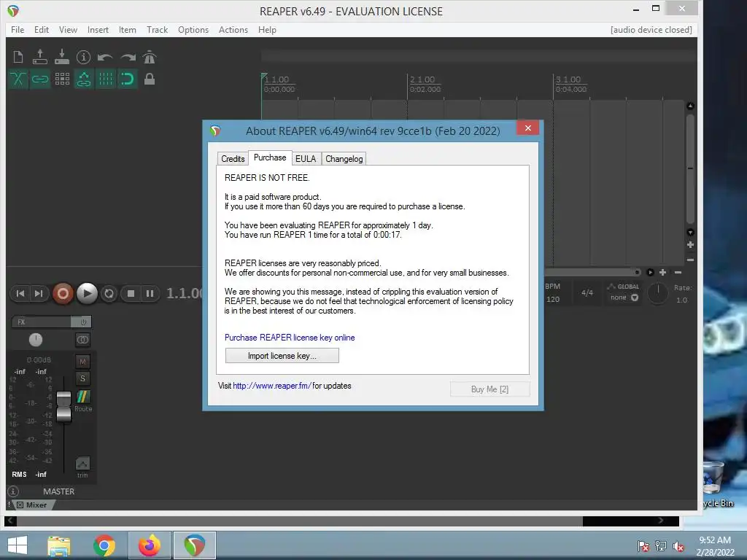Toggle the lock padlock icon
This screenshot has height=560, width=747.
tap(149, 79)
